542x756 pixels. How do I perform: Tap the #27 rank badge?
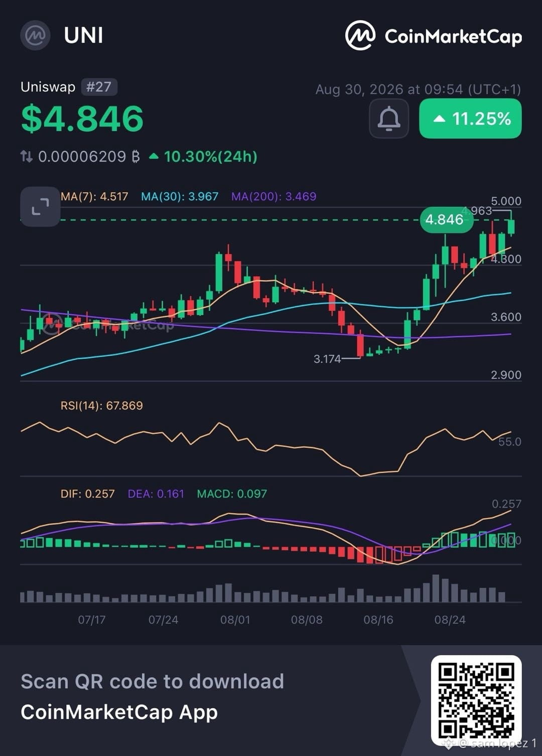(99, 87)
